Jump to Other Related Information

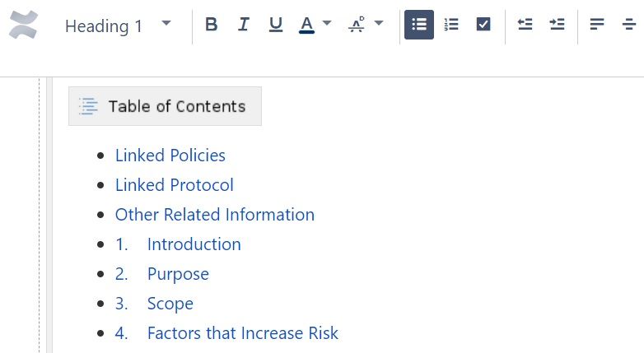(x=214, y=215)
